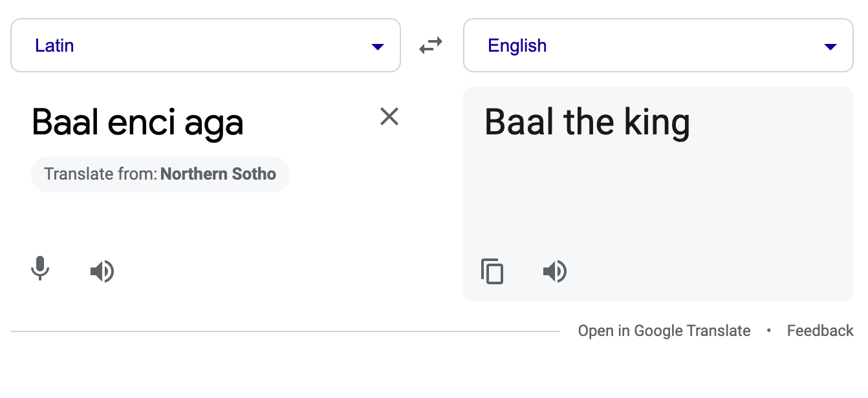Listen to the source text pronunciation

click(x=102, y=271)
